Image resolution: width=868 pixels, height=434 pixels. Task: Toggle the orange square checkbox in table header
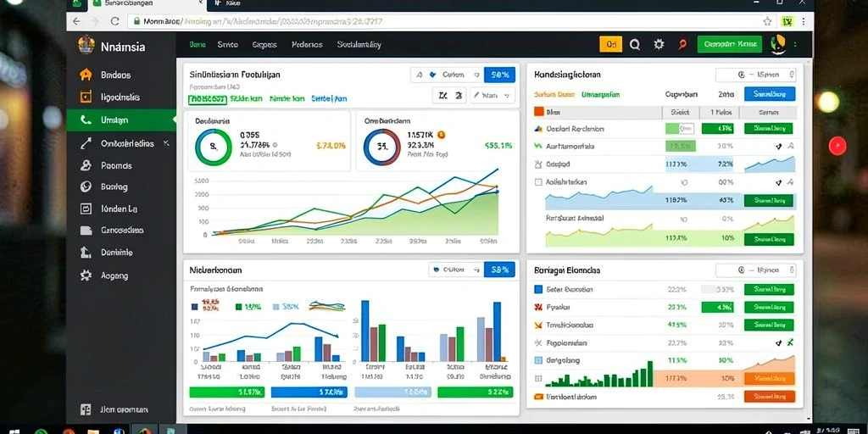coord(538,111)
